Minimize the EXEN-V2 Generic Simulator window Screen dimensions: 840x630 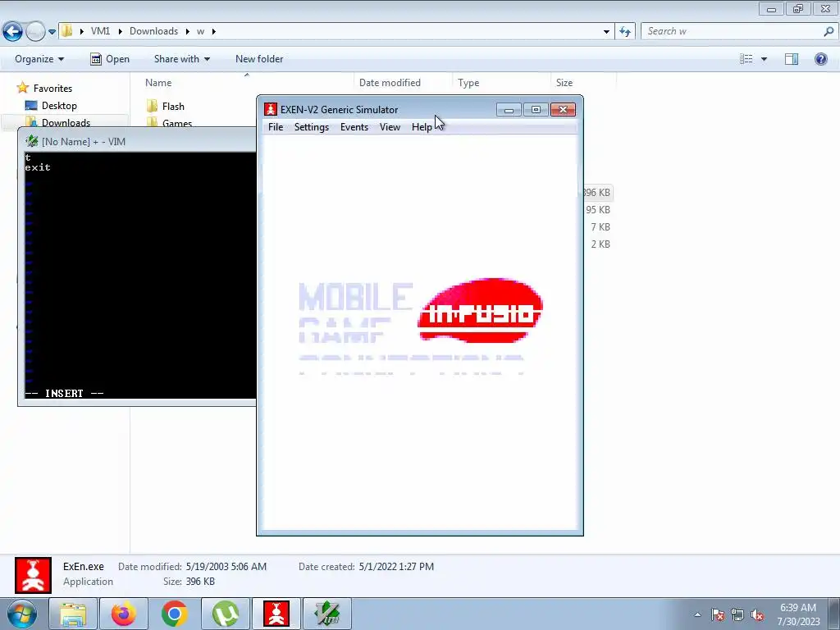[x=509, y=110]
